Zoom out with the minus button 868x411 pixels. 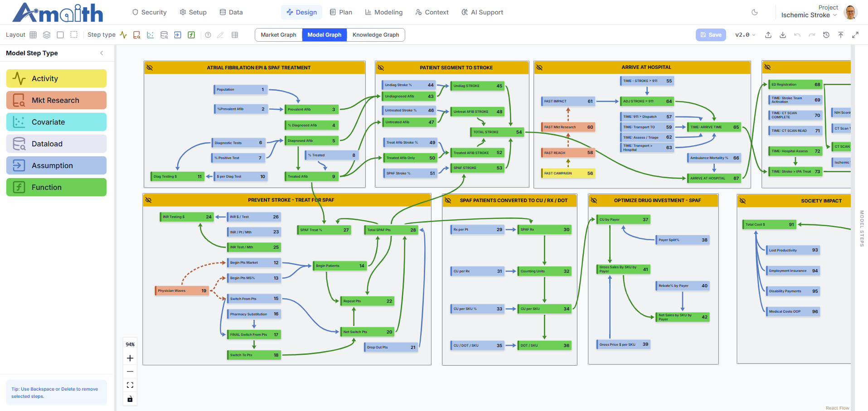pos(130,372)
